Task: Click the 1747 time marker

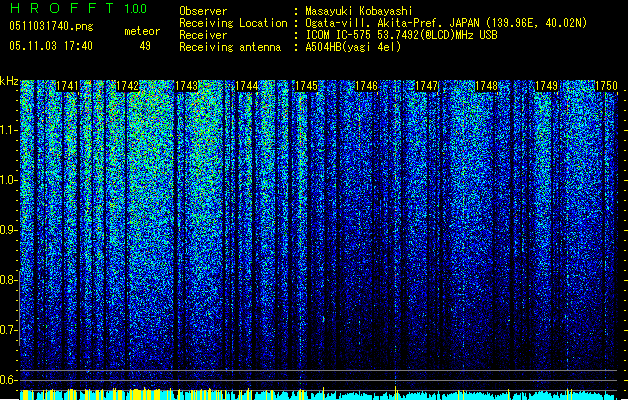Action: (426, 86)
